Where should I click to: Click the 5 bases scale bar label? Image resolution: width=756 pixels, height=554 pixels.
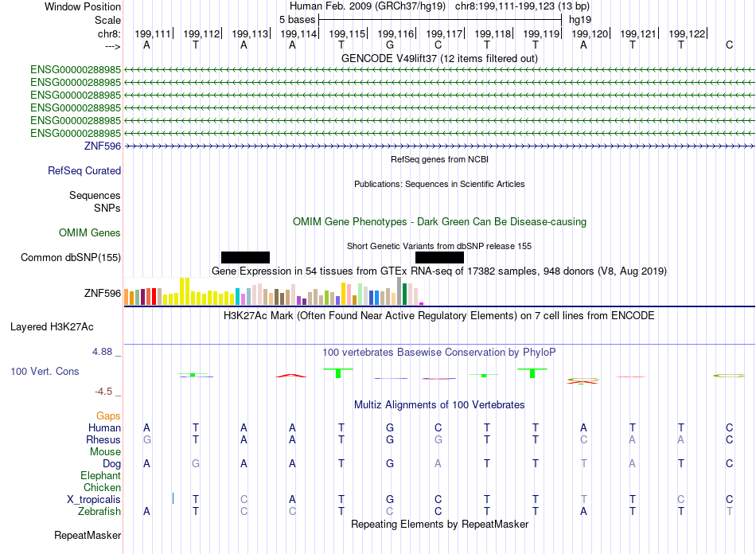[x=297, y=20]
